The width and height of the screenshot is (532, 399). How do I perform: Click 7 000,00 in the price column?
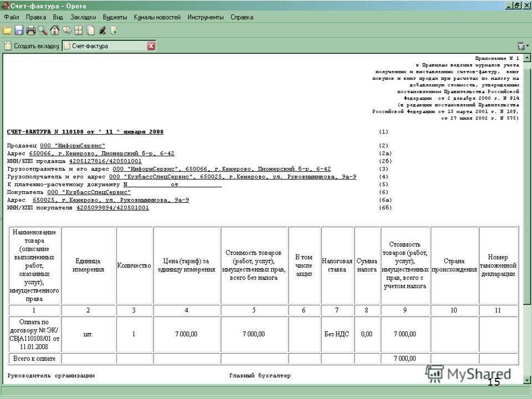[187, 334]
